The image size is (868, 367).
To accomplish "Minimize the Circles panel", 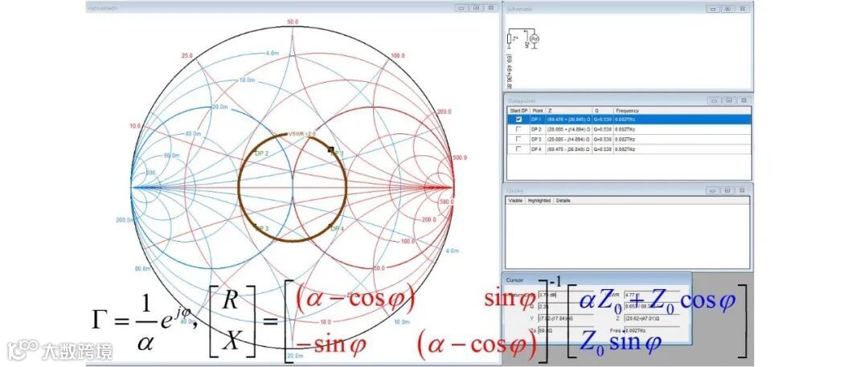I will pos(714,190).
